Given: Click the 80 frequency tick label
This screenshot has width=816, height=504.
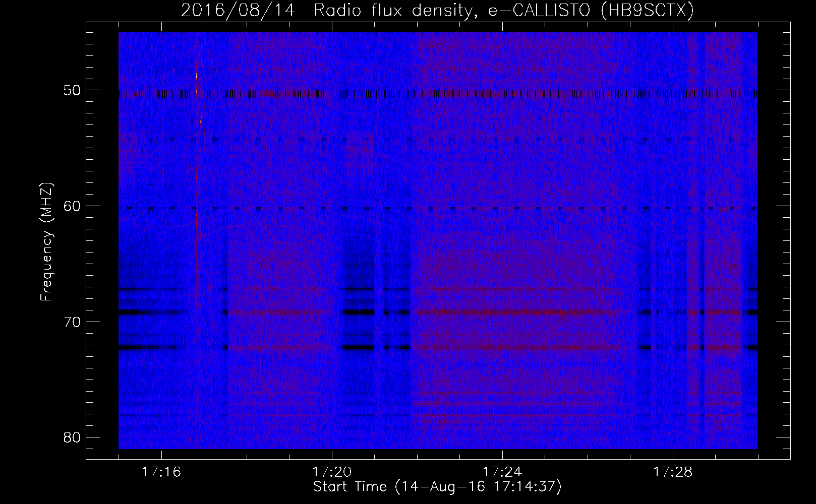Looking at the screenshot, I should pos(72,437).
